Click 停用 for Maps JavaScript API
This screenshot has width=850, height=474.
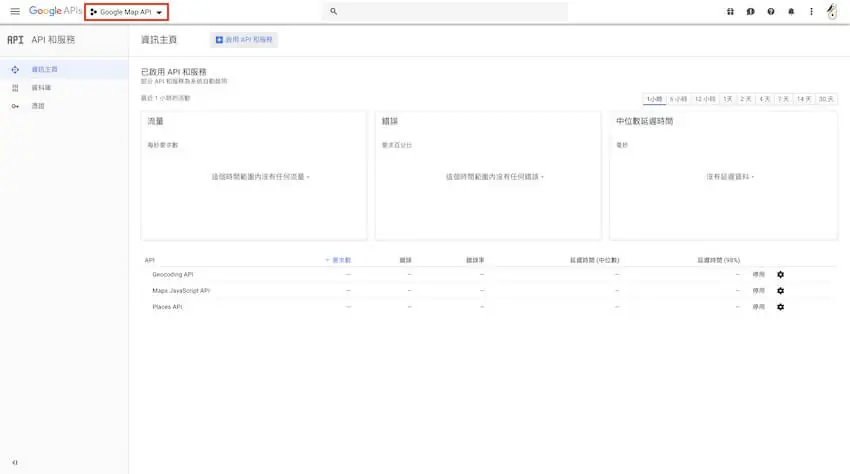tap(758, 291)
